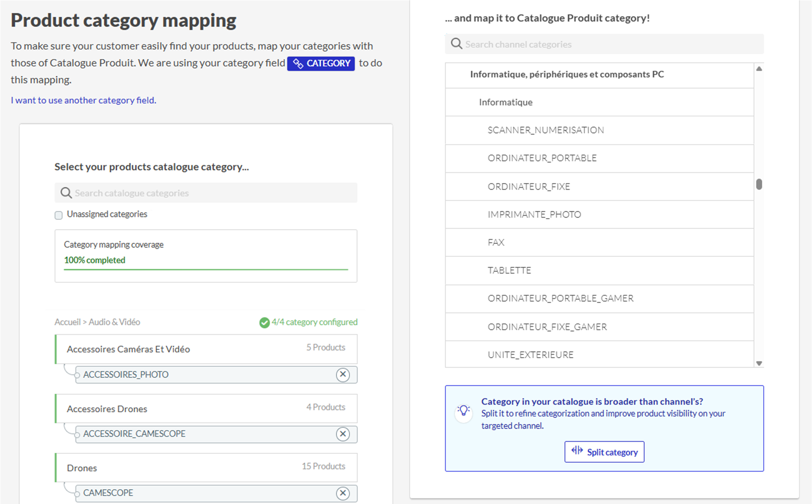Select ORDINATEUR_PORTABLE channel category
The width and height of the screenshot is (812, 504).
tap(542, 158)
